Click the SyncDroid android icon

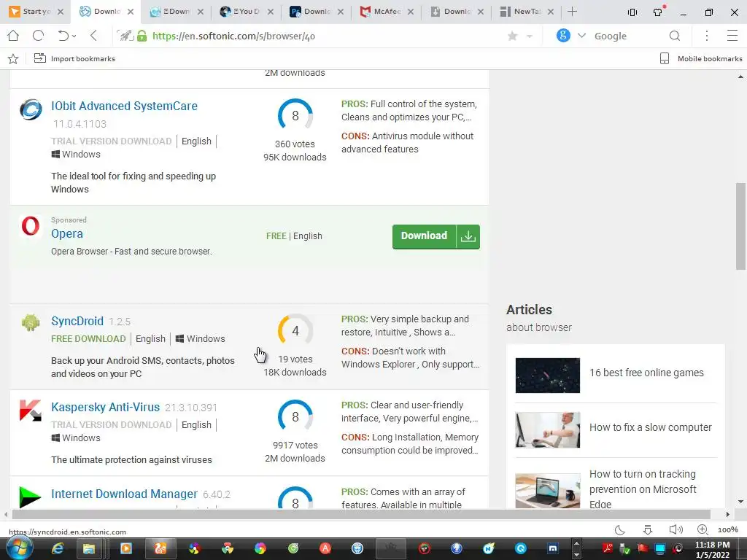coord(31,323)
